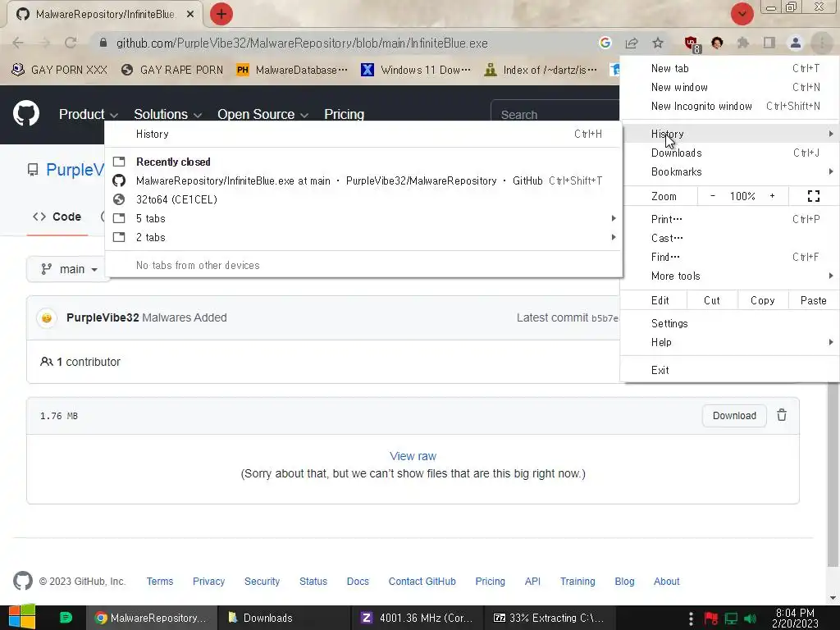Expand the Open Source dropdown

click(262, 114)
